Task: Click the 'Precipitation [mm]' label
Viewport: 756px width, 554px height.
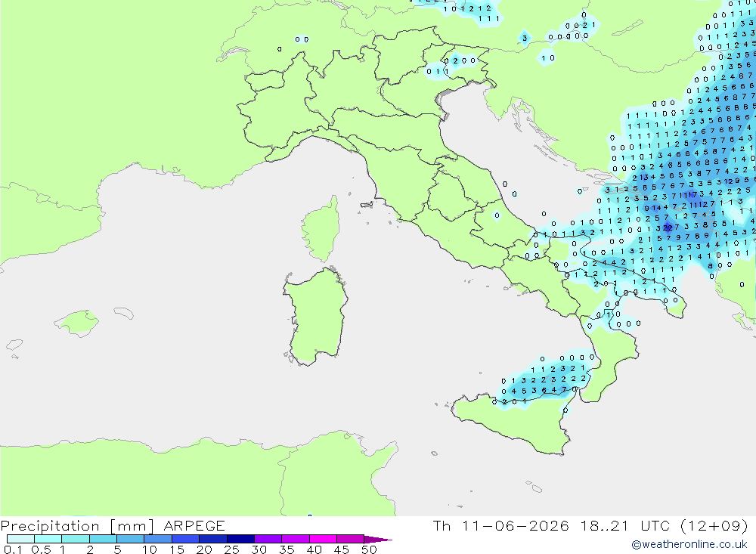Action: pos(77,526)
